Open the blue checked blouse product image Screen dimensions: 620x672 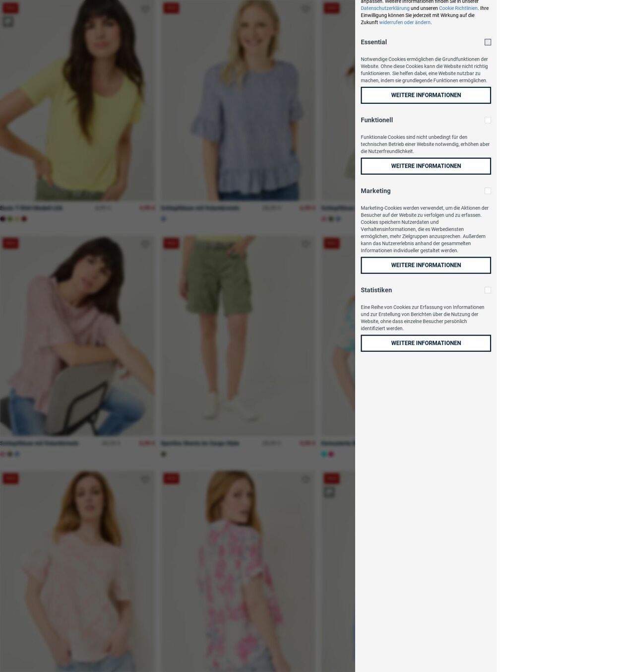click(238, 100)
